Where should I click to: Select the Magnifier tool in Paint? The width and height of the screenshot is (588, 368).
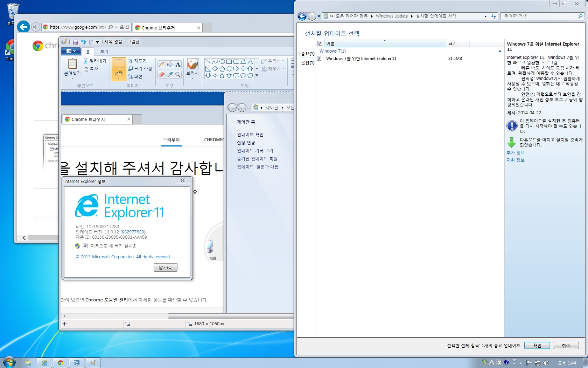tap(178, 74)
